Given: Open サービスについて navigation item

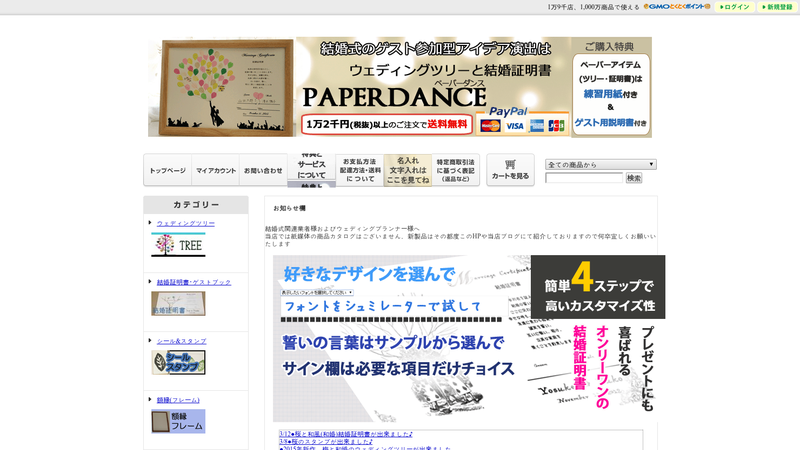Looking at the screenshot, I should pos(311,170).
